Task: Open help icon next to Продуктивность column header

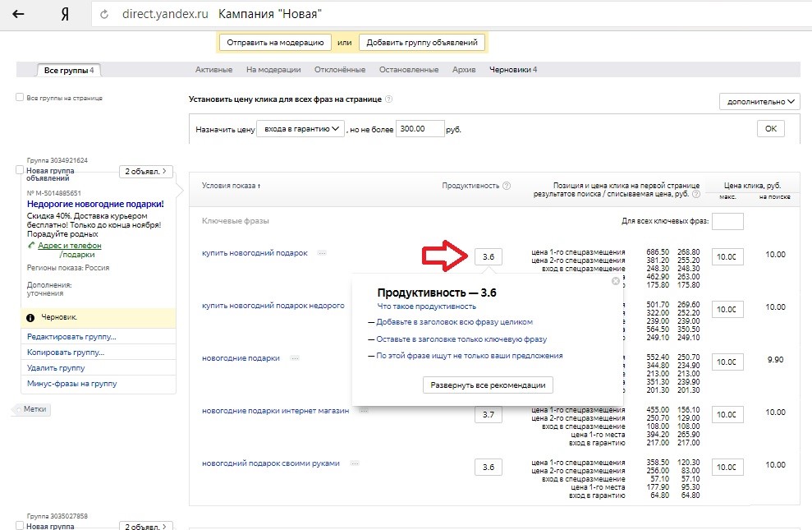Action: (x=507, y=186)
